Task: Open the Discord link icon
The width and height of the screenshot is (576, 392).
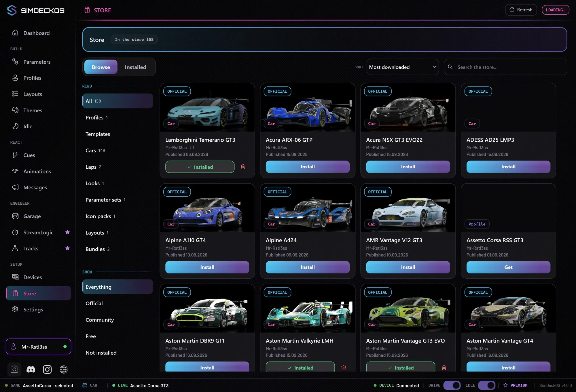Action: click(x=31, y=369)
